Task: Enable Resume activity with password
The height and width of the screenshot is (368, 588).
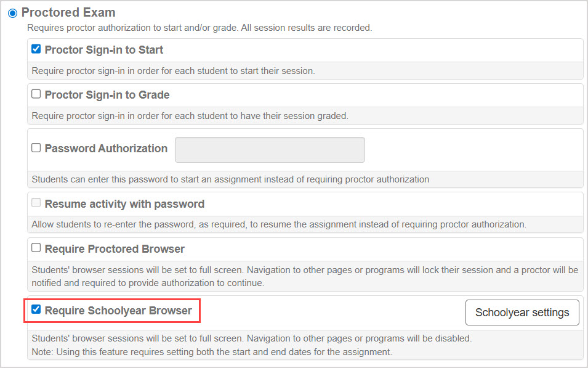Action: (36, 203)
